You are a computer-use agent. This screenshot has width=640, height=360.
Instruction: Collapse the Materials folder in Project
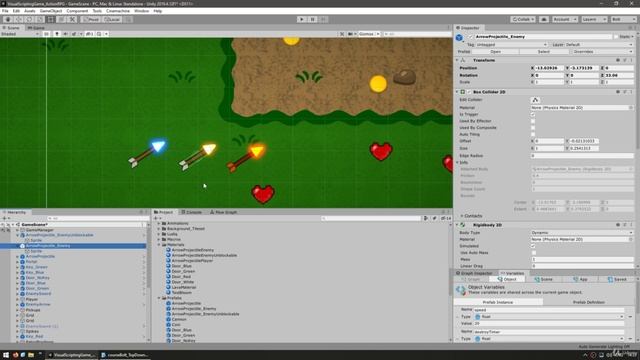[159, 244]
